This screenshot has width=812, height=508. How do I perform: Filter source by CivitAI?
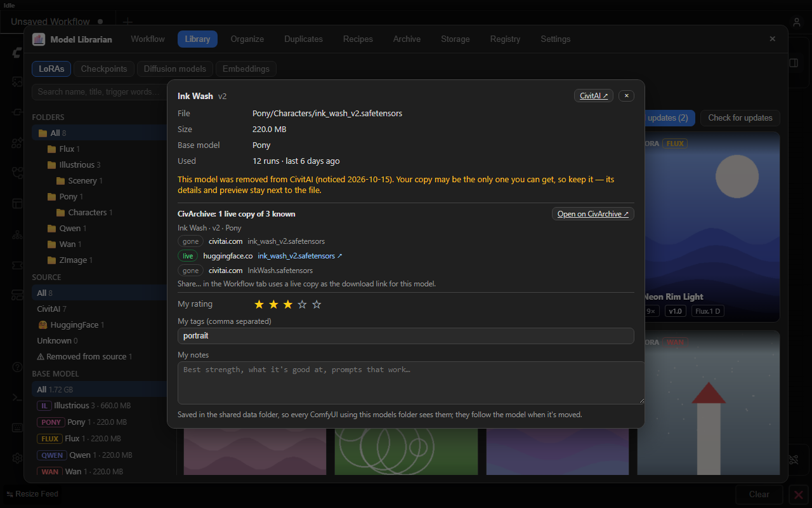tap(100, 309)
